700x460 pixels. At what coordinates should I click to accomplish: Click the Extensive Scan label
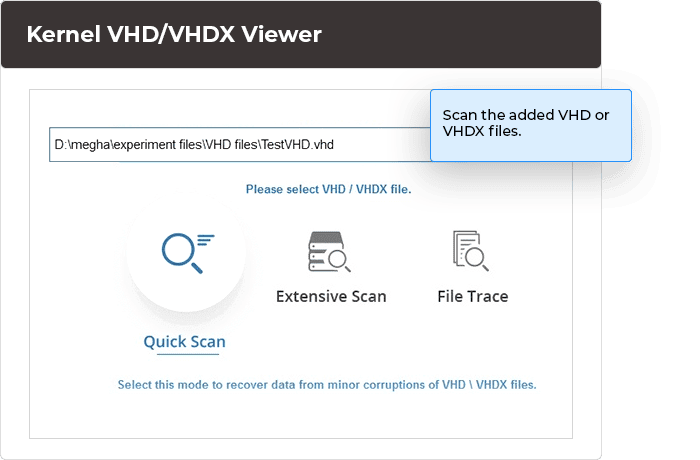click(x=331, y=297)
